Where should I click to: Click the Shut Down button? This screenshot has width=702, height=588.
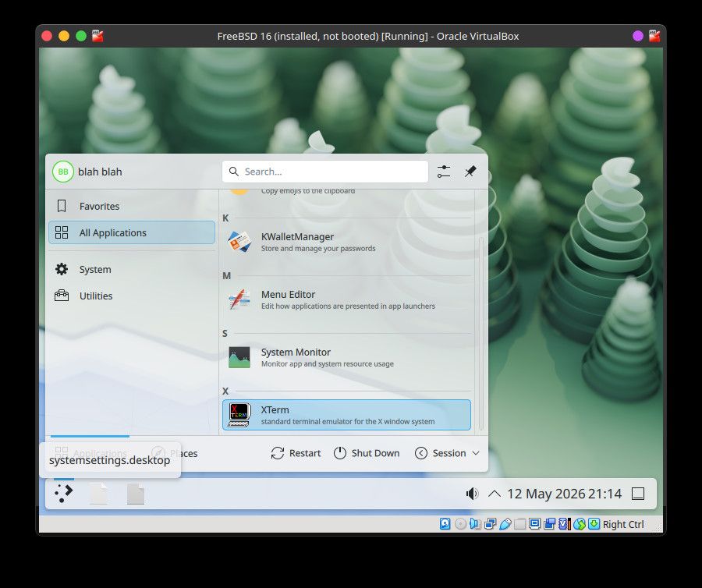pos(367,453)
